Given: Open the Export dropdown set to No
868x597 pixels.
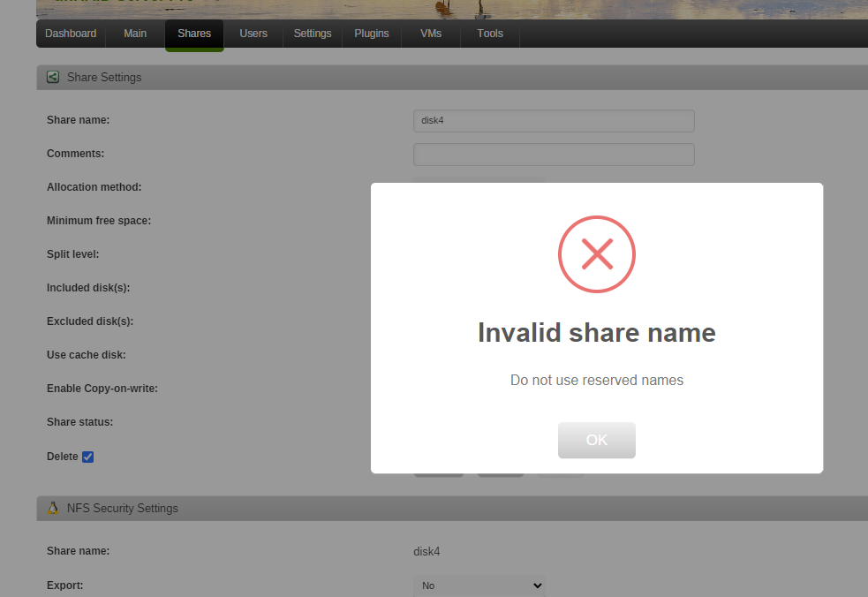Looking at the screenshot, I should (x=479, y=586).
